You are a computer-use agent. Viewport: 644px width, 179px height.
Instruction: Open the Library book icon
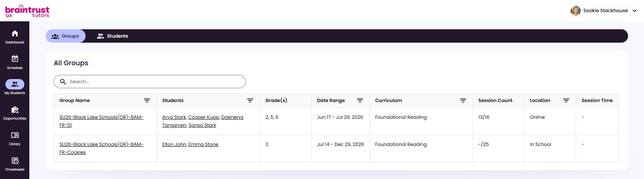(x=15, y=135)
